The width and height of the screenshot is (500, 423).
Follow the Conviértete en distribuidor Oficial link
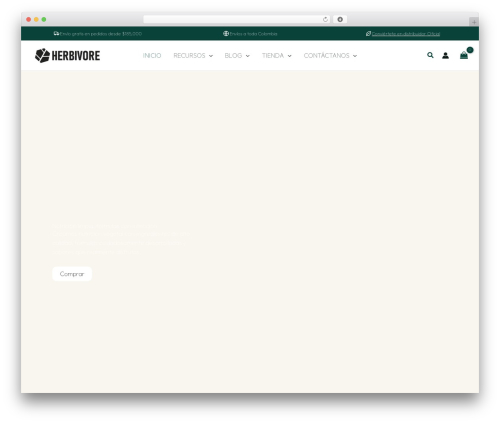pyautogui.click(x=406, y=34)
